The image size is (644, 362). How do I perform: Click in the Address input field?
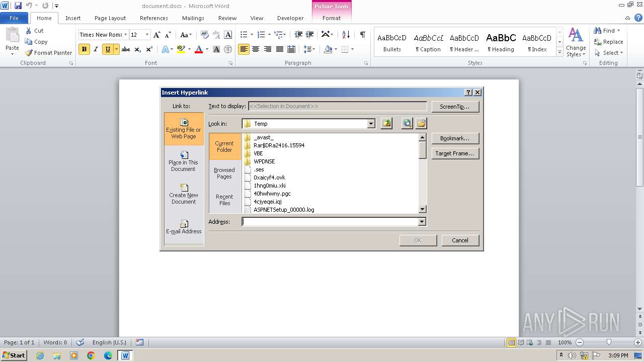pos(330,222)
